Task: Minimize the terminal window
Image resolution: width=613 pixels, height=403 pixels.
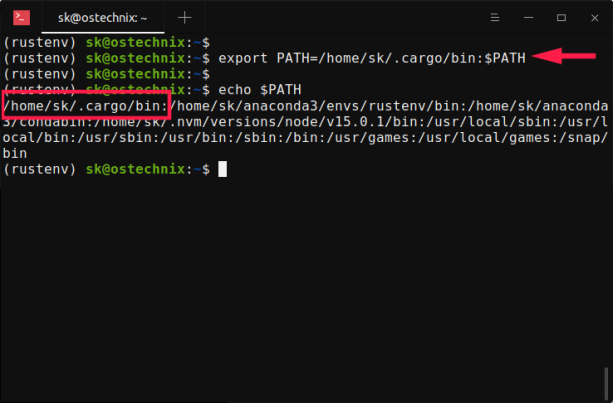Action: coord(533,17)
